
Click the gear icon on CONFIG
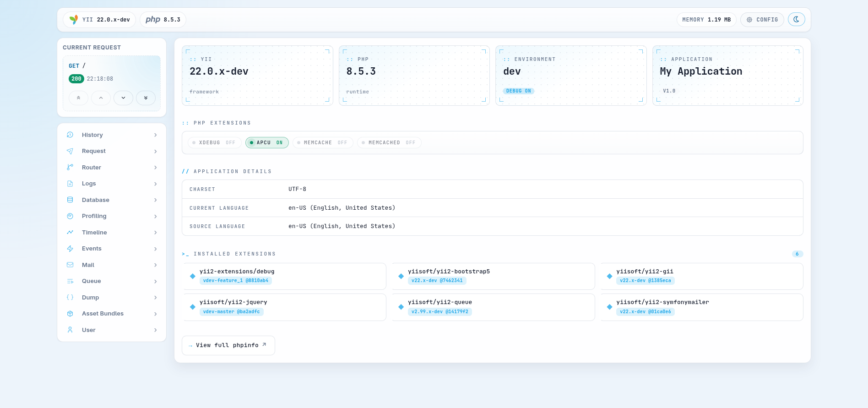pyautogui.click(x=749, y=20)
